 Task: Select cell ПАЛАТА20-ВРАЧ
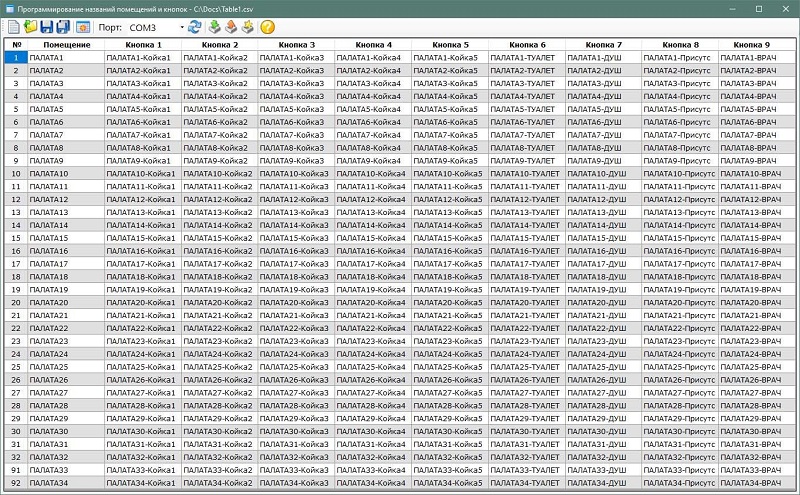(x=757, y=303)
